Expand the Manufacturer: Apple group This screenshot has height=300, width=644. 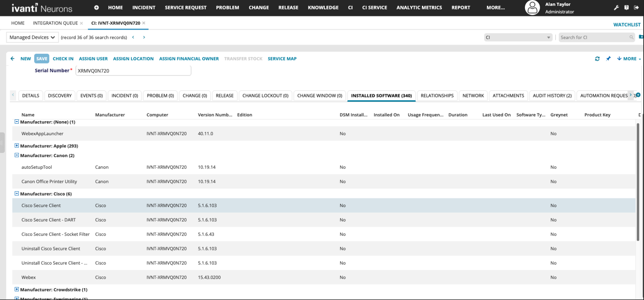coord(16,146)
